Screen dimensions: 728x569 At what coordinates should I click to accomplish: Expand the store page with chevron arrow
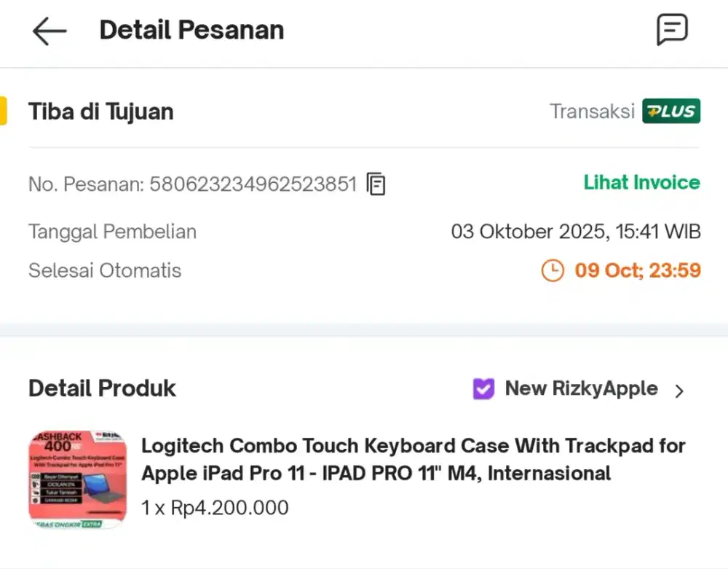point(679,391)
